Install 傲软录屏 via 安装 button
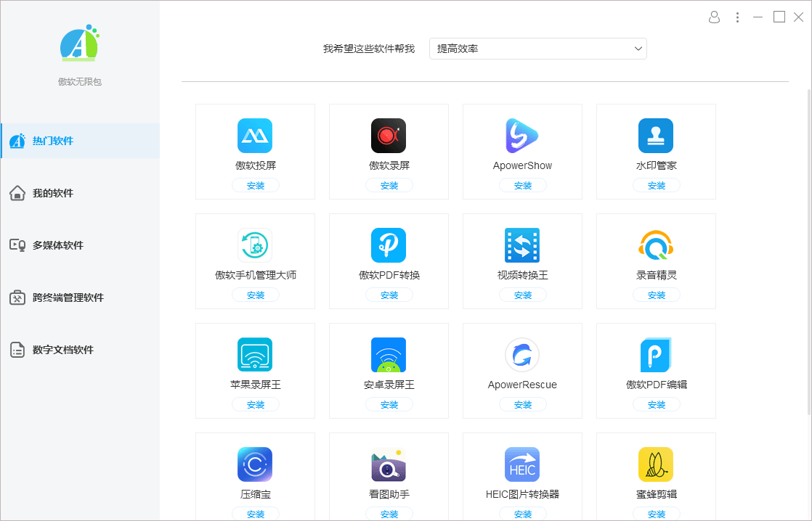This screenshot has height=521, width=812. coord(389,185)
